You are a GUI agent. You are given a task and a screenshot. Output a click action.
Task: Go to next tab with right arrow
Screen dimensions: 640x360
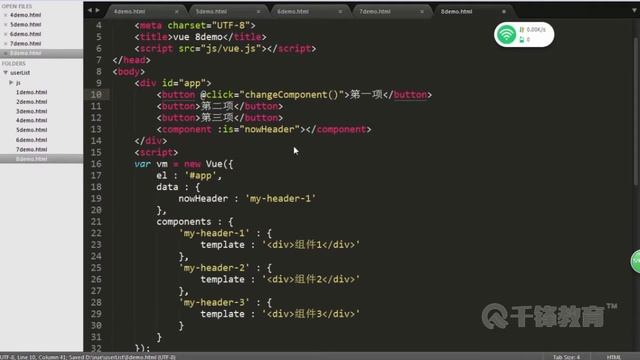pyautogui.click(x=98, y=10)
